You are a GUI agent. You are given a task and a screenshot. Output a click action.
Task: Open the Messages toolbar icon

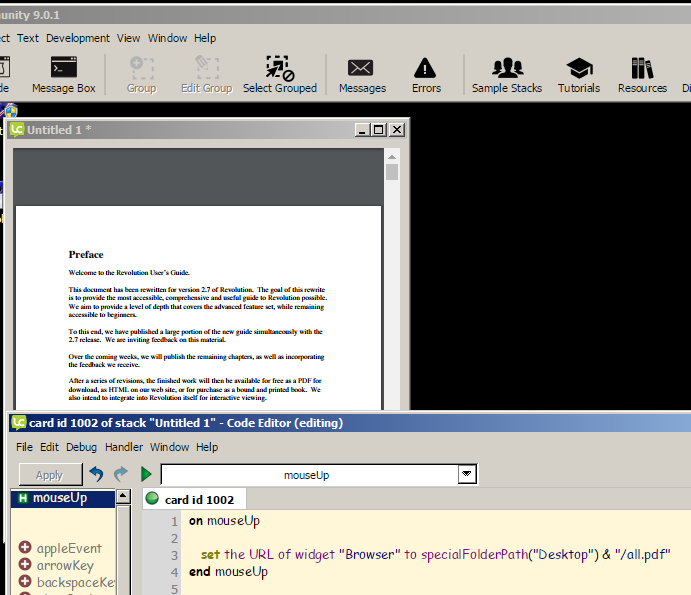click(361, 75)
